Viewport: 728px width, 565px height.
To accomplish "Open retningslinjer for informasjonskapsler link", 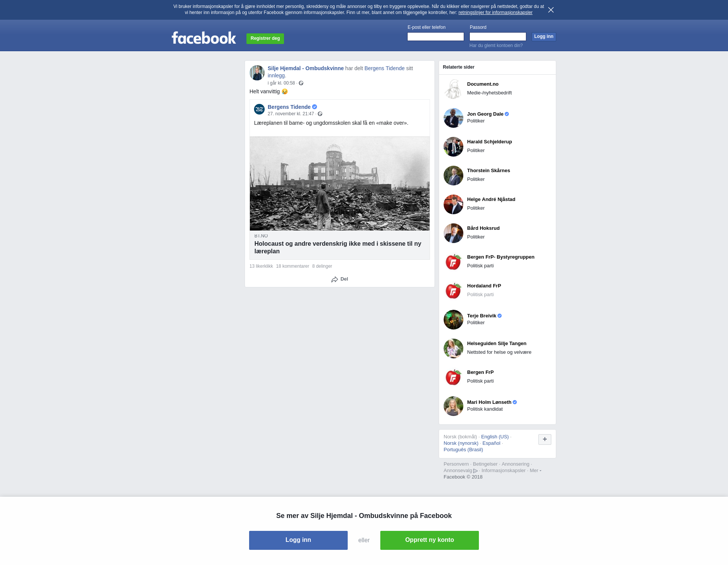I will coord(495,13).
